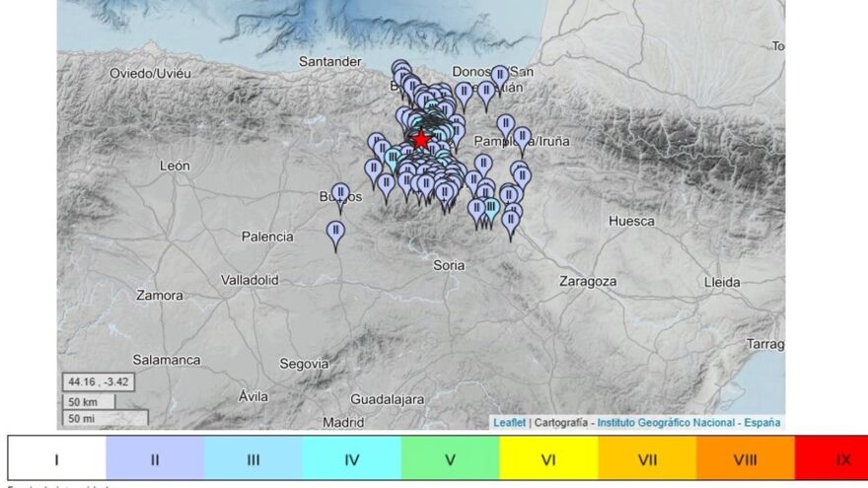Select the intensity II marker near Palencia
Image resolution: width=868 pixels, height=488 pixels.
335,233
